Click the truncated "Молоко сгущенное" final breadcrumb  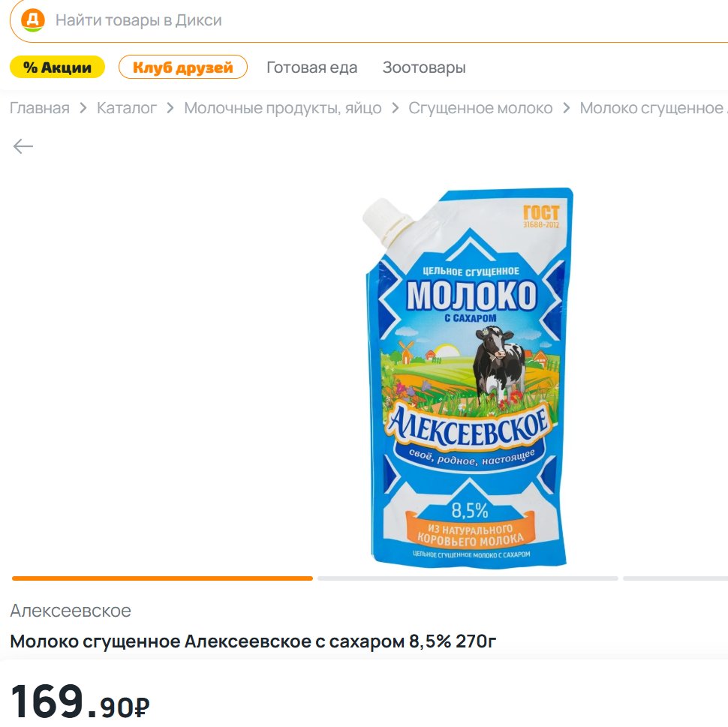pos(651,108)
